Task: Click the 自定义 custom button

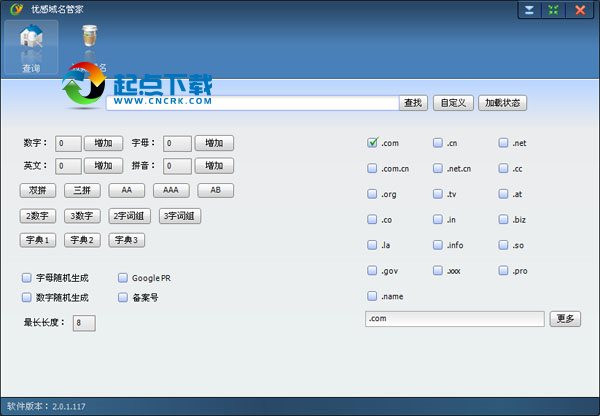Action: tap(453, 103)
